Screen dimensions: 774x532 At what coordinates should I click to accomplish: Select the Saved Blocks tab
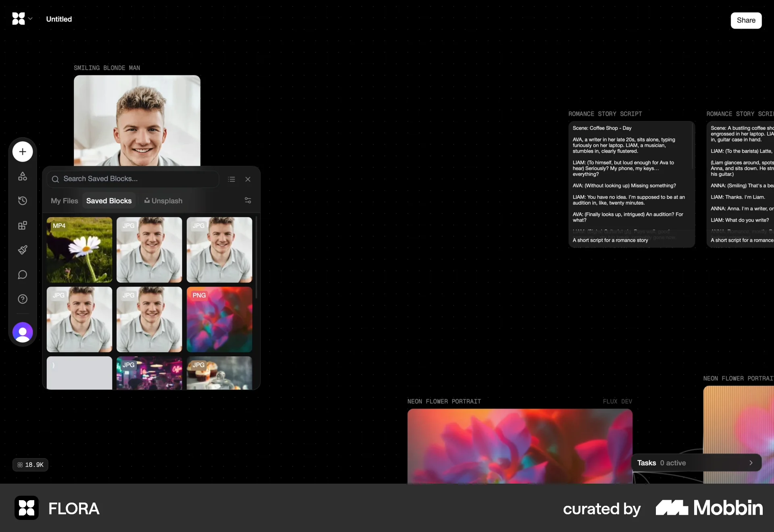coord(108,200)
